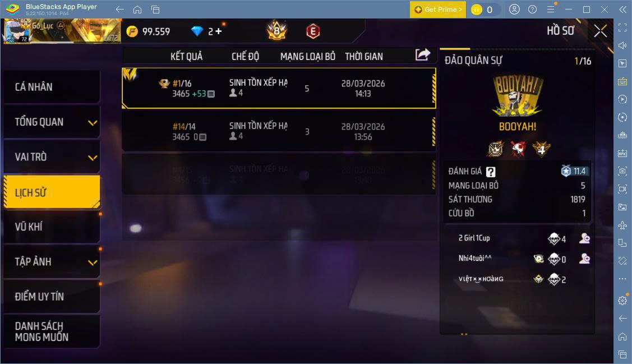Select the #14/14 match history row
This screenshot has width=632, height=364.
(x=279, y=131)
